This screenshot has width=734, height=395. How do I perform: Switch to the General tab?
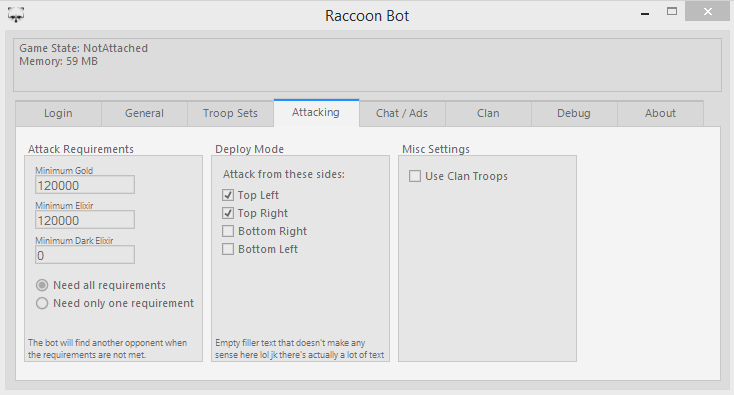tap(144, 113)
